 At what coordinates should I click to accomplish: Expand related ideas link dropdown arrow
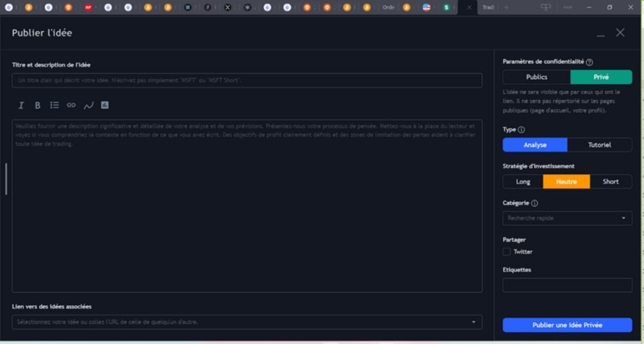click(474, 322)
